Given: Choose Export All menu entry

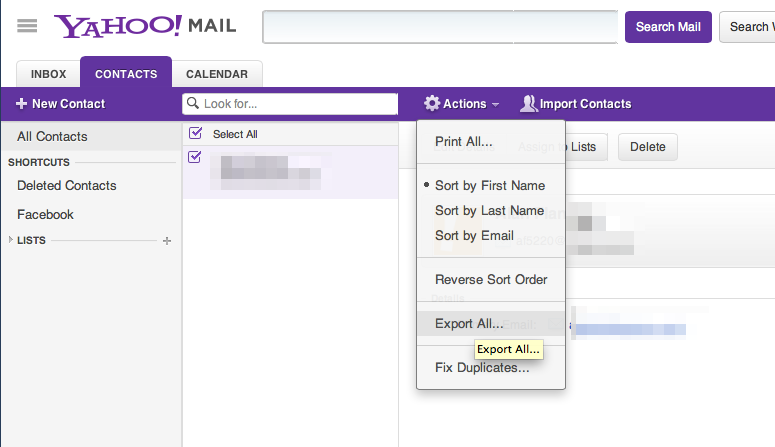Looking at the screenshot, I should click(491, 323).
